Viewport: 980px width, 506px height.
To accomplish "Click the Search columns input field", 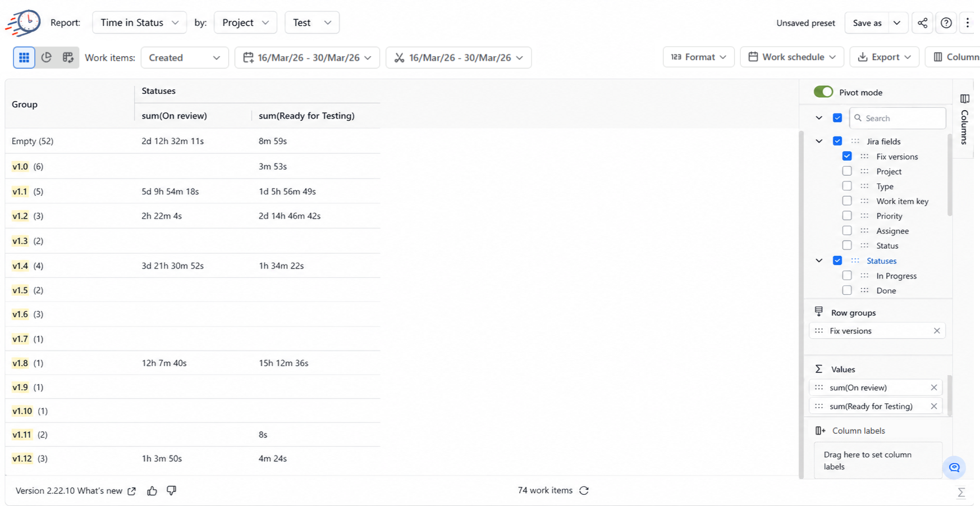I will [897, 118].
